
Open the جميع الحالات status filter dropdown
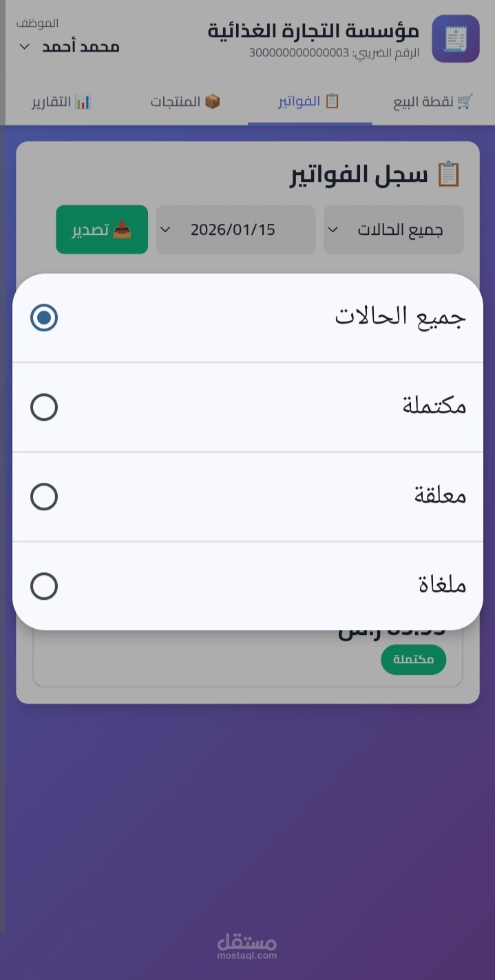tap(393, 229)
